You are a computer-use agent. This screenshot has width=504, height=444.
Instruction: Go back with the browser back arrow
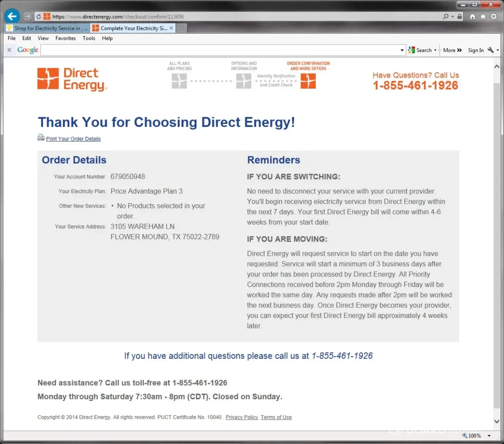tap(12, 16)
